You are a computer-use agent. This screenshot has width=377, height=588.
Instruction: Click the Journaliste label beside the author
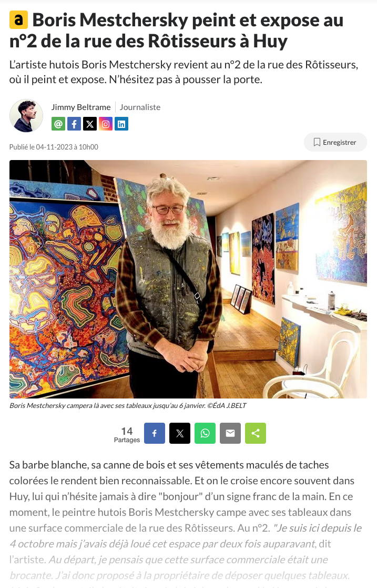pos(140,107)
